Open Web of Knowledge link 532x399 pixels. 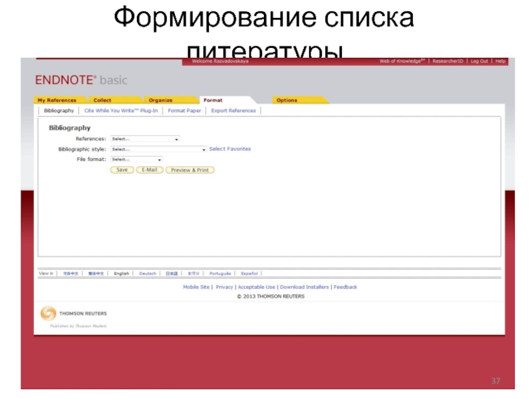pos(402,61)
